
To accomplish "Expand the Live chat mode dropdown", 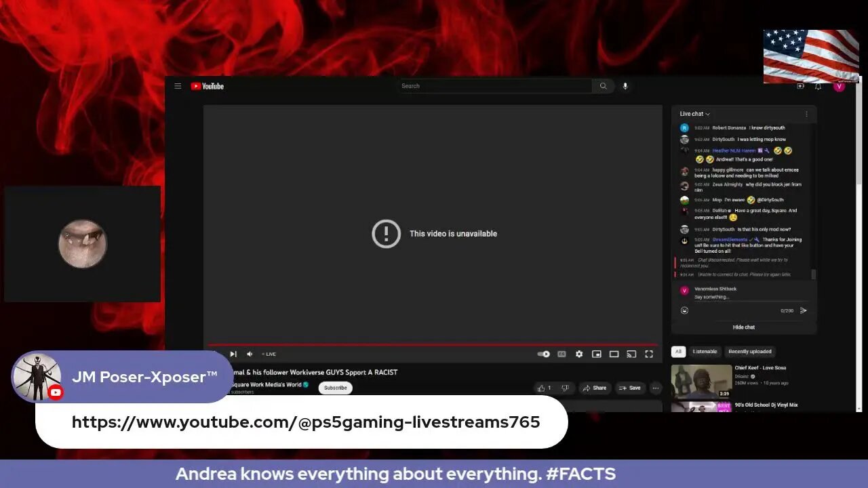I will pos(695,114).
